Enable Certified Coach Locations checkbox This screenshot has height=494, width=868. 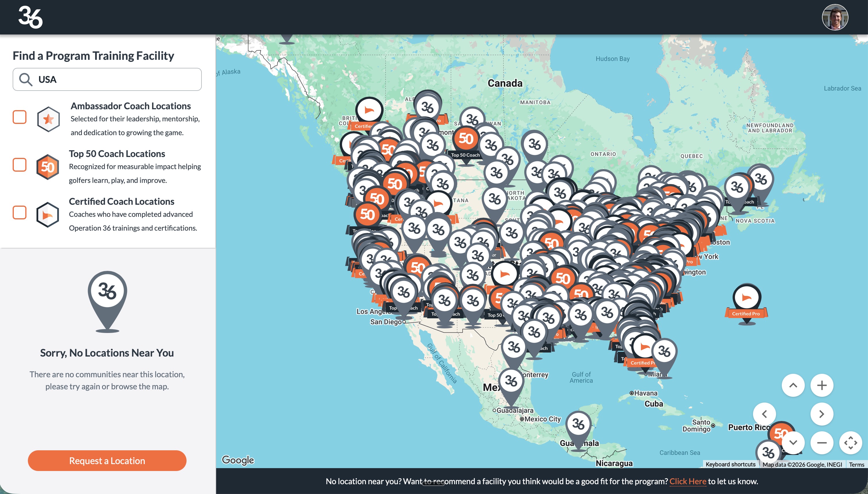20,213
